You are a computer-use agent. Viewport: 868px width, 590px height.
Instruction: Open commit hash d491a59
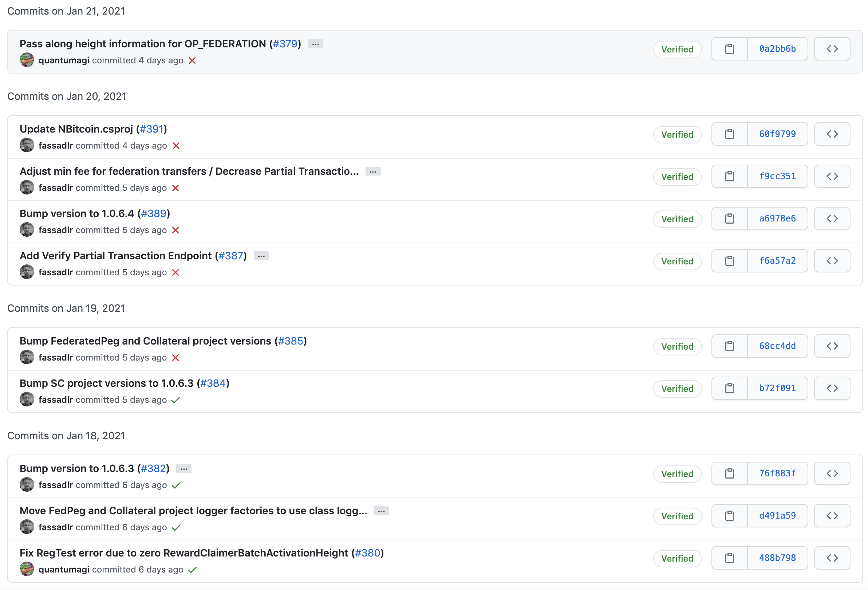pyautogui.click(x=777, y=516)
